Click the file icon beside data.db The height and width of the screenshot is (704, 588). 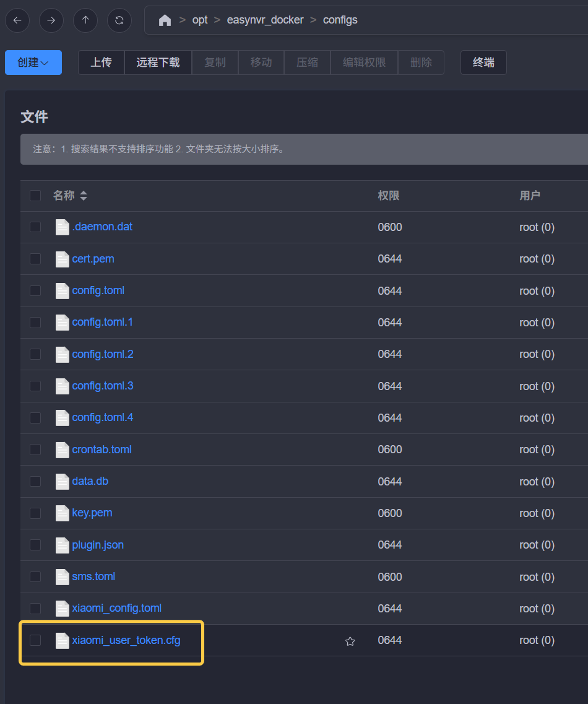point(62,481)
